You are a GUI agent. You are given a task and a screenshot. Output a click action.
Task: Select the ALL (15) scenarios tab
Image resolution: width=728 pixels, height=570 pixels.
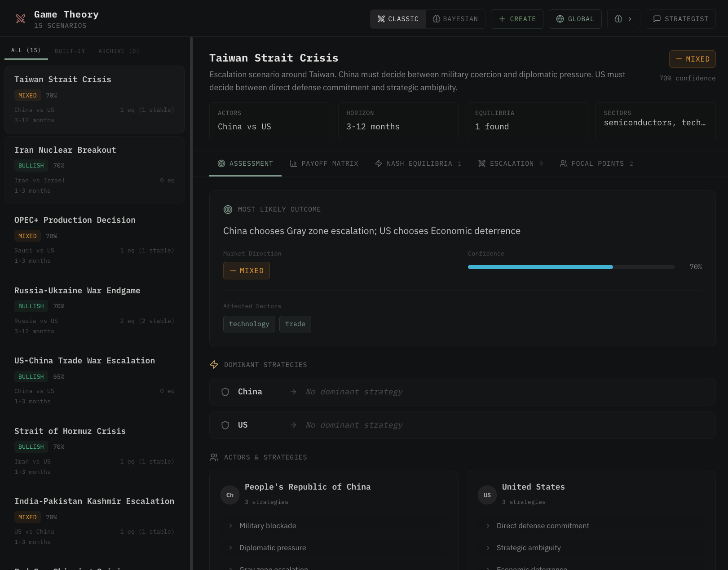click(x=26, y=50)
